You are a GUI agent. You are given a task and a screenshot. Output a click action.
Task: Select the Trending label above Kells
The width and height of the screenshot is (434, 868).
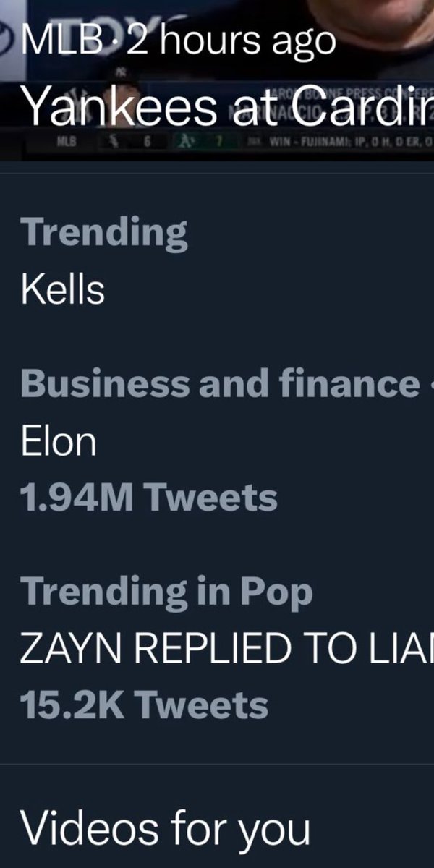[104, 232]
